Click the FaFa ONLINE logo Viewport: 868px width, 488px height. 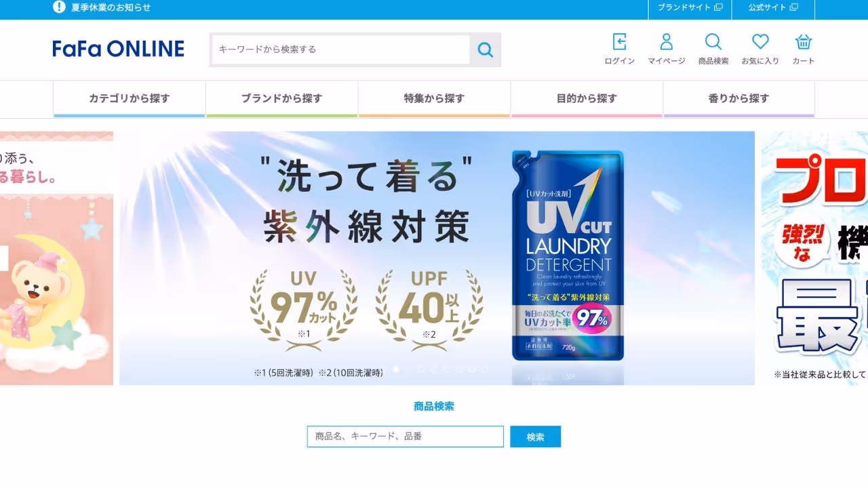[x=119, y=49]
